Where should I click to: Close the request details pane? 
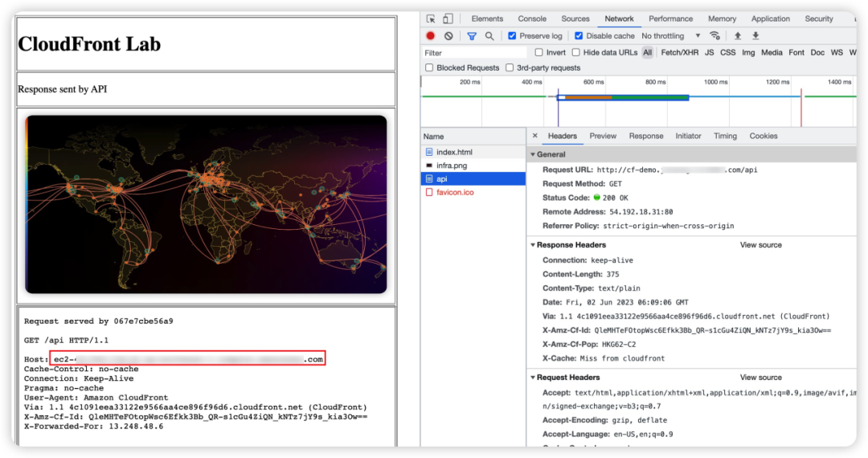click(x=534, y=136)
